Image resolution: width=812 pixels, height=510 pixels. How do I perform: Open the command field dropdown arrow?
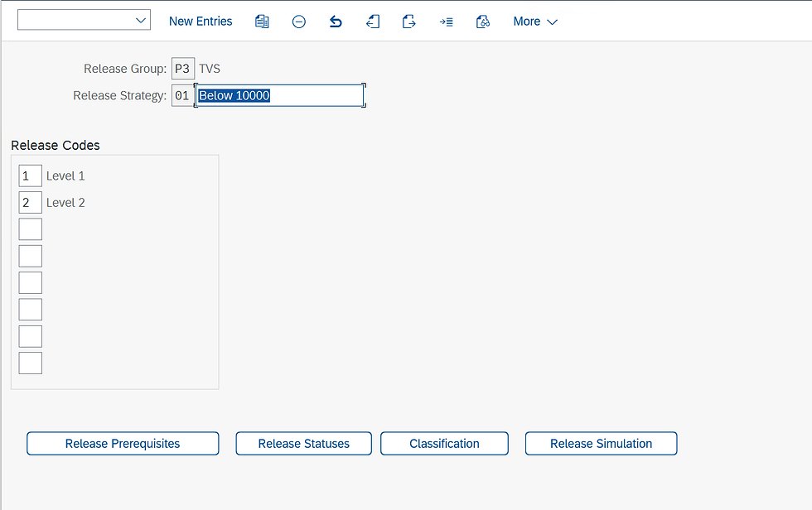pos(140,21)
